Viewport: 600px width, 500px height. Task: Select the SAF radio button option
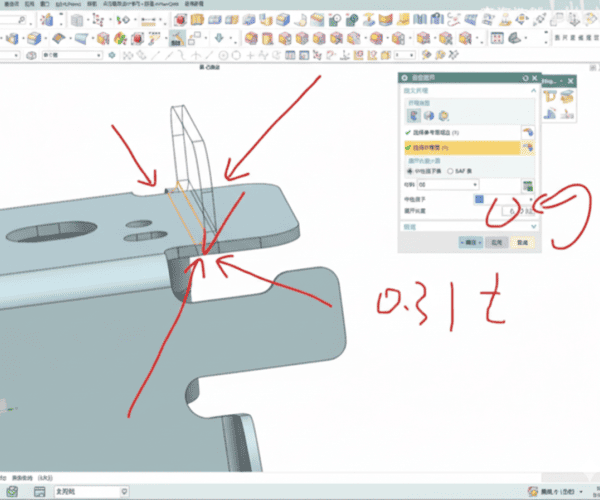coord(450,171)
